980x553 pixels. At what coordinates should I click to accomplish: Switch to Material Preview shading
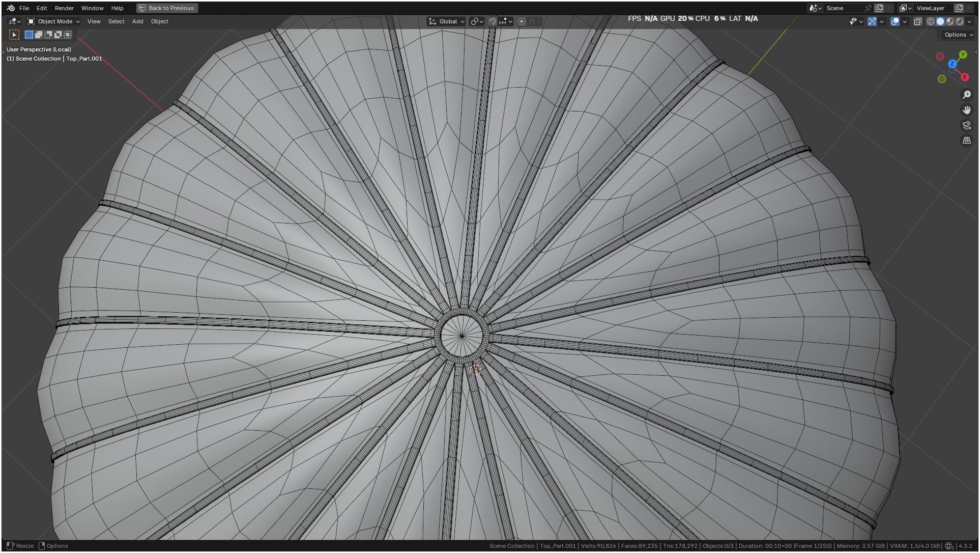coord(950,21)
